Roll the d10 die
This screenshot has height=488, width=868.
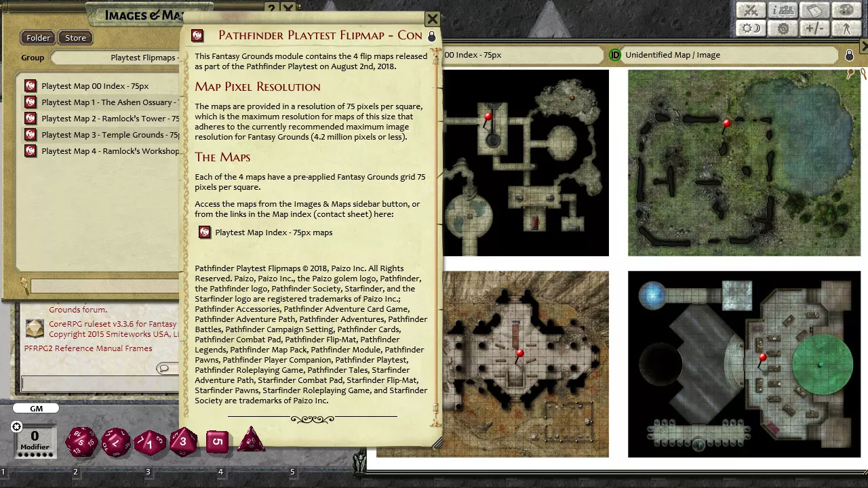pyautogui.click(x=150, y=443)
